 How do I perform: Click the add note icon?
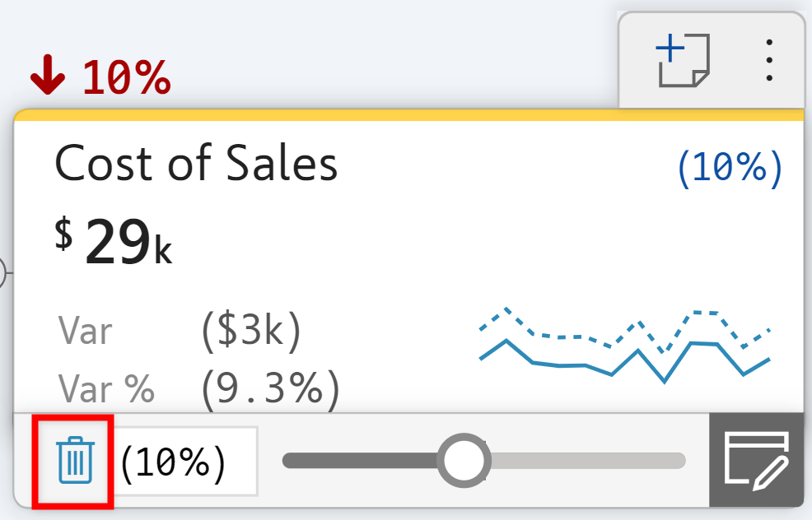683,60
